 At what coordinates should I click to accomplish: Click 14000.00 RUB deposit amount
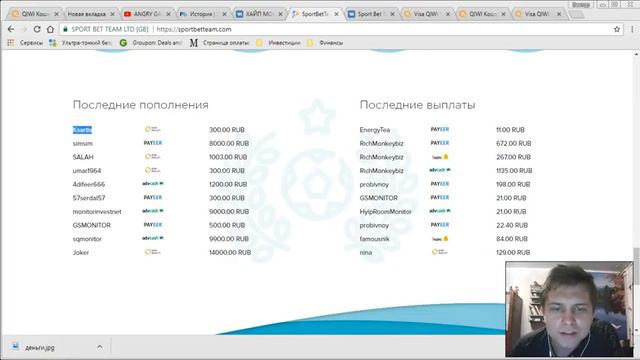(230, 253)
